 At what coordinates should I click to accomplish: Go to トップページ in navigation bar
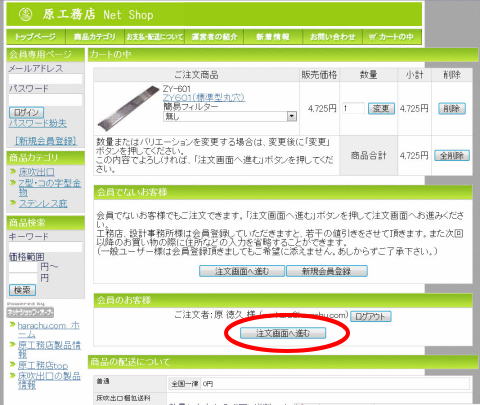click(x=35, y=37)
